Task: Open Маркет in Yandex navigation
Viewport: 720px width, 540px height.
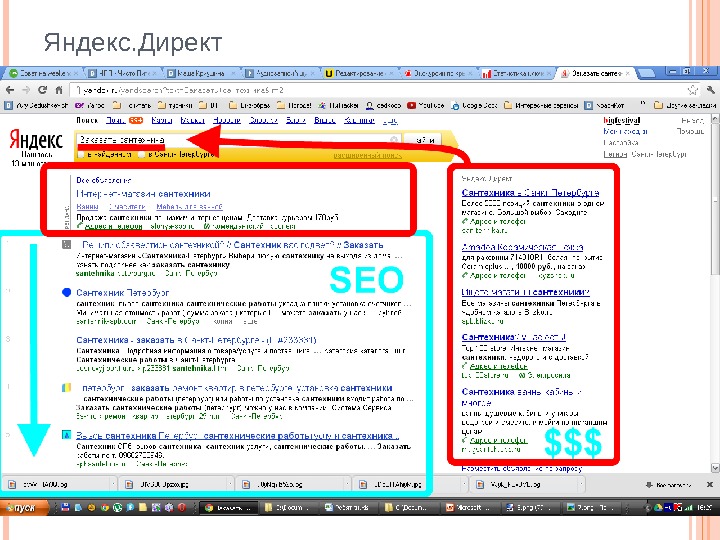Action: 192,120
